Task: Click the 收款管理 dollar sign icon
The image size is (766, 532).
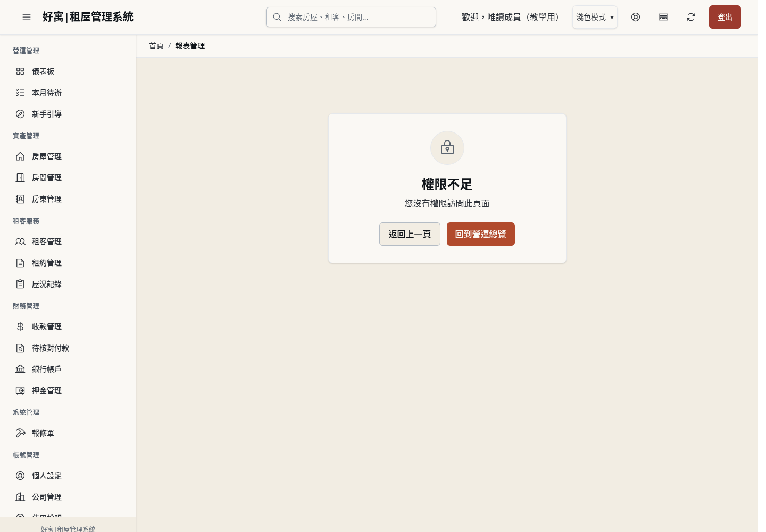Action: (20, 327)
